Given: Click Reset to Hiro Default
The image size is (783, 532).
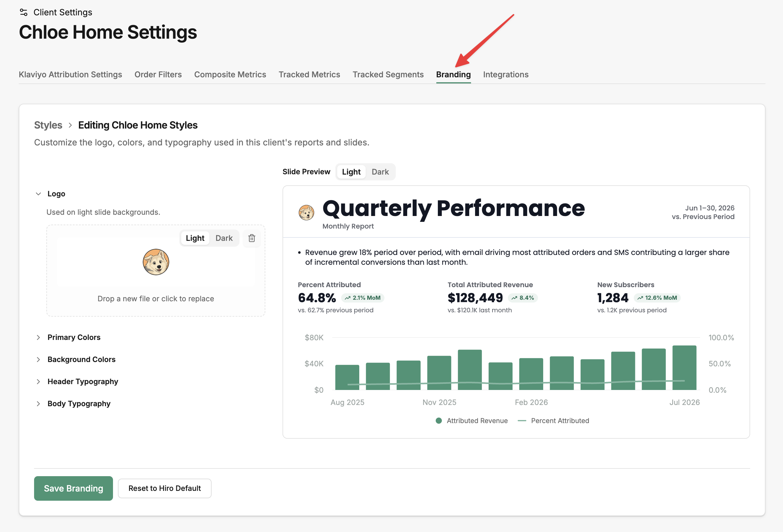Looking at the screenshot, I should coord(165,488).
